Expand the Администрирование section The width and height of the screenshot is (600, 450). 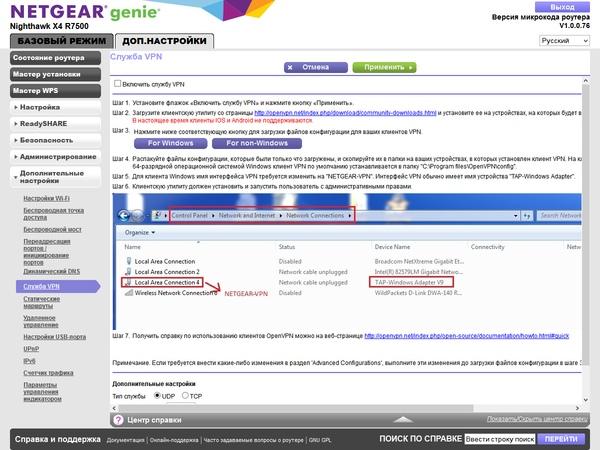tap(55, 157)
